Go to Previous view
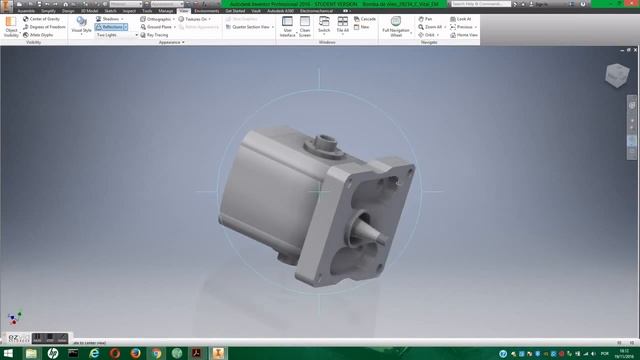 point(461,27)
